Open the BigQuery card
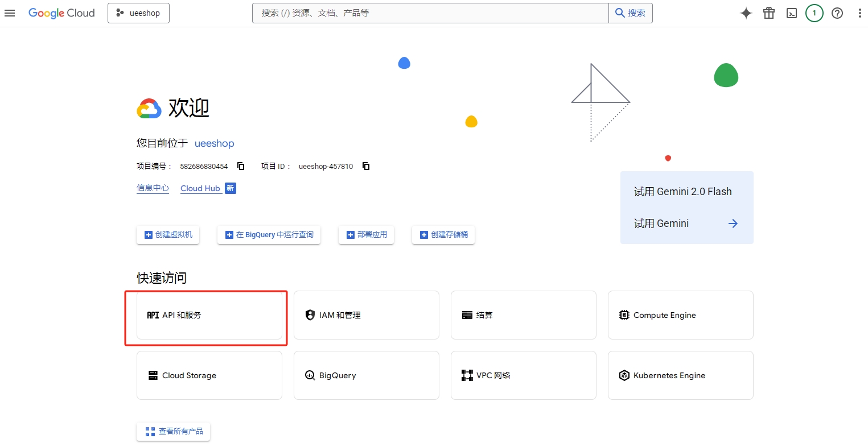 pyautogui.click(x=367, y=375)
